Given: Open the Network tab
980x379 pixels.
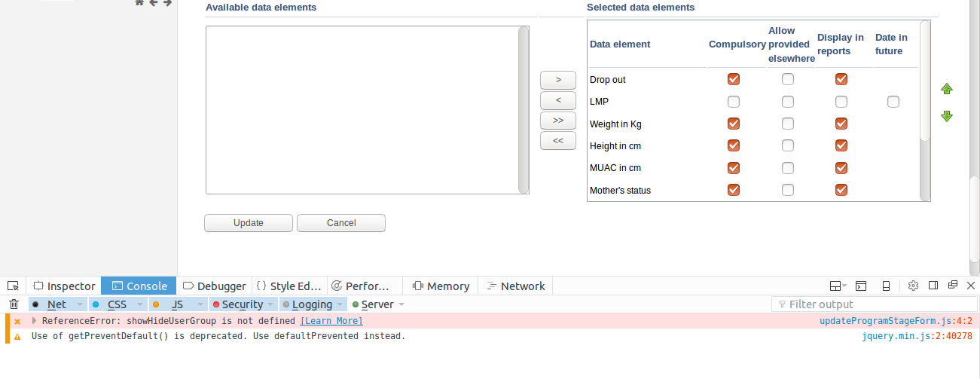Looking at the screenshot, I should (516, 286).
